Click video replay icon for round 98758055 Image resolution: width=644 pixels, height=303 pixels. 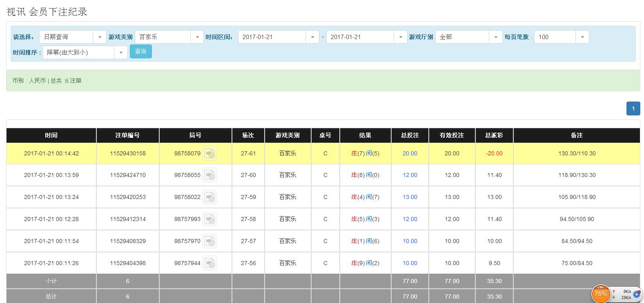pyautogui.click(x=209, y=175)
